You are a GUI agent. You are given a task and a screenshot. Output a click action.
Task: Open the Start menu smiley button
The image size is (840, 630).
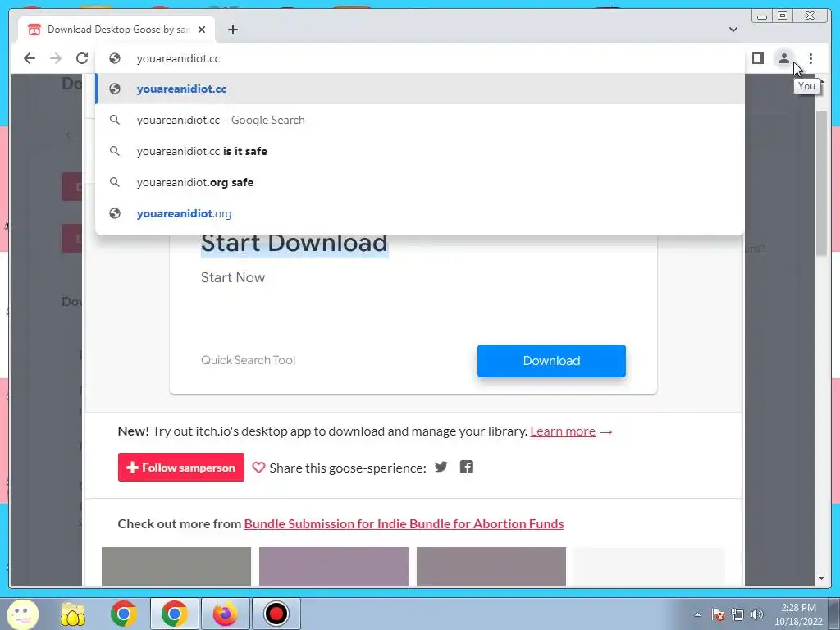[22, 614]
